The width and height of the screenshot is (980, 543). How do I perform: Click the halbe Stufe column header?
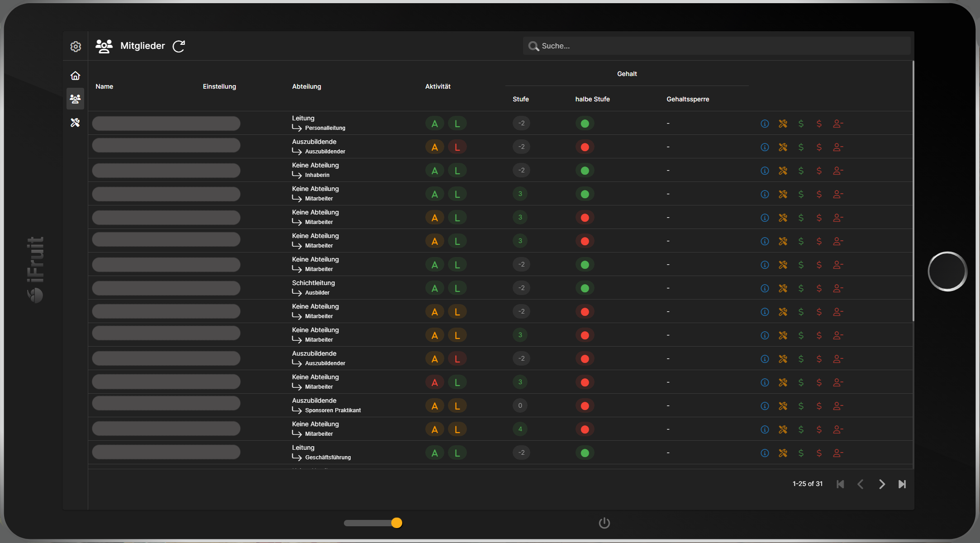coord(593,99)
